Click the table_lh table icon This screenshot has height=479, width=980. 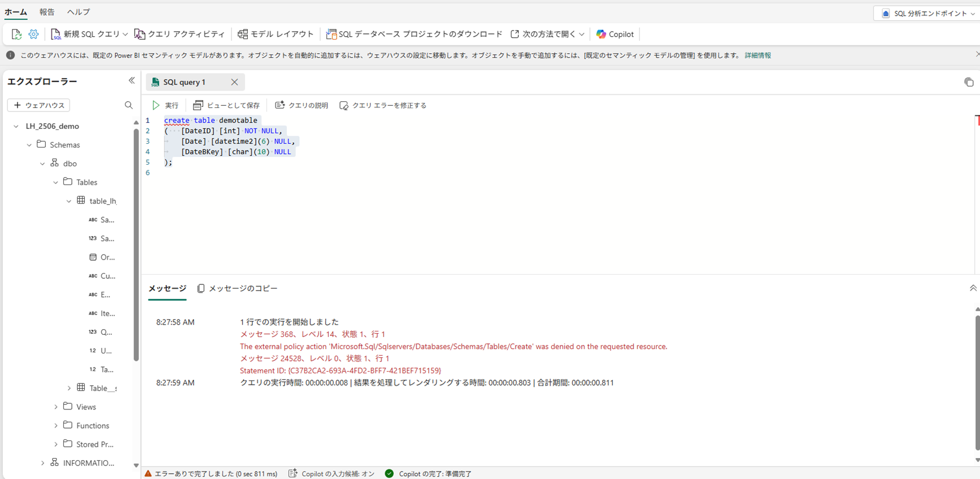click(x=81, y=201)
